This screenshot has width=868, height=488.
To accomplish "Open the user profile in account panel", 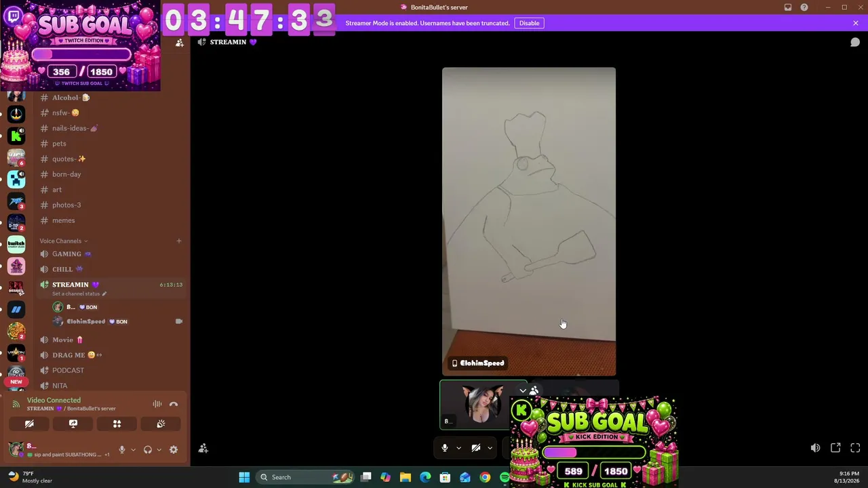I will click(x=60, y=449).
